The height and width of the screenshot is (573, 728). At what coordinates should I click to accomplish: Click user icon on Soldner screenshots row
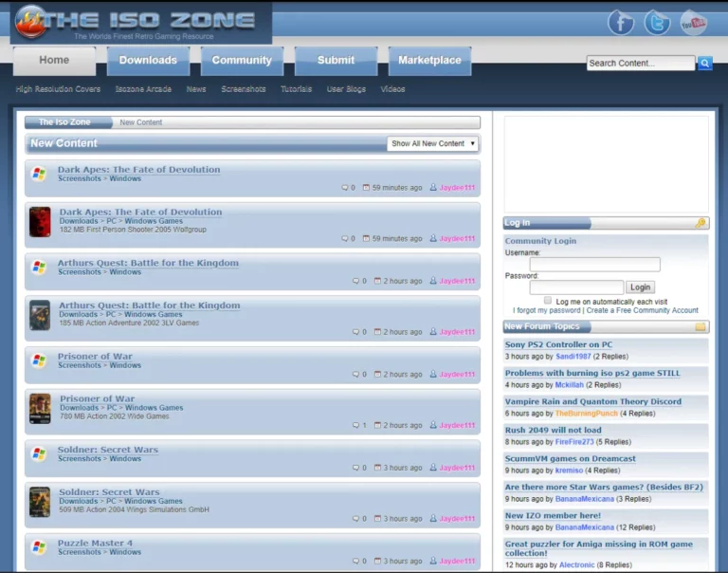point(433,468)
